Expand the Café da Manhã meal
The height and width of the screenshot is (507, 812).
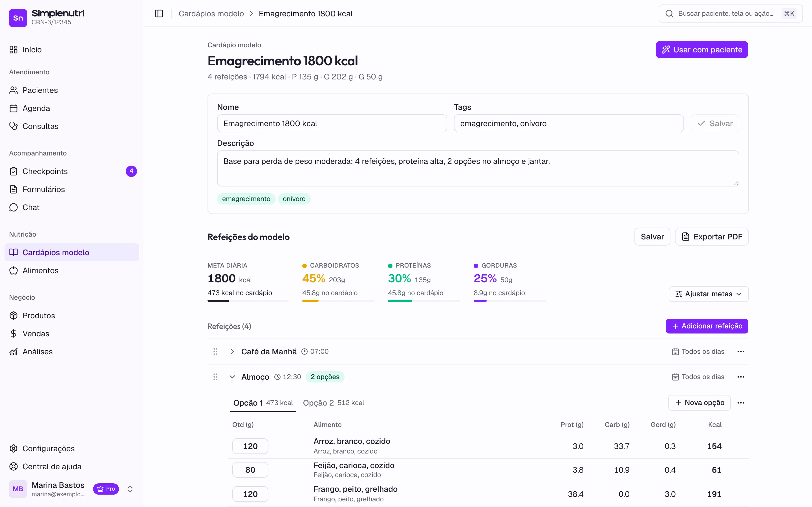coord(232,352)
